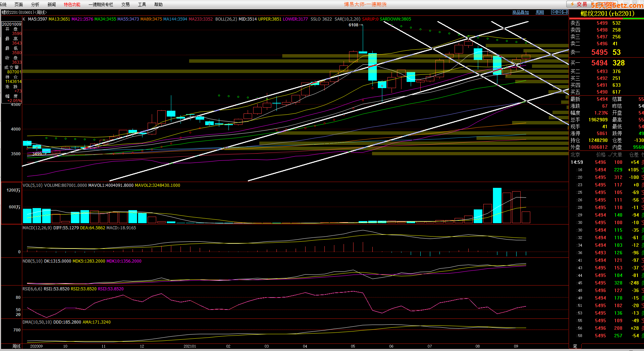This screenshot has width=644, height=351.
Task: Open the 商品叠加 overlay link
Action: point(520,12)
